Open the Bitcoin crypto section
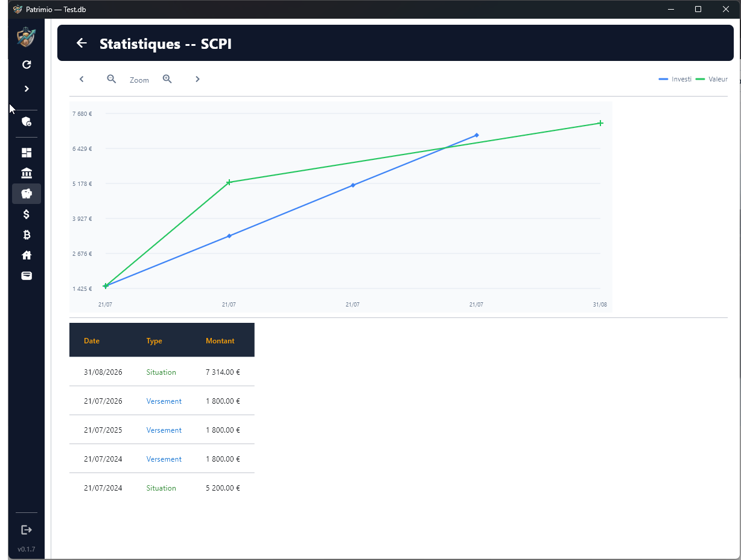741x560 pixels. click(27, 235)
